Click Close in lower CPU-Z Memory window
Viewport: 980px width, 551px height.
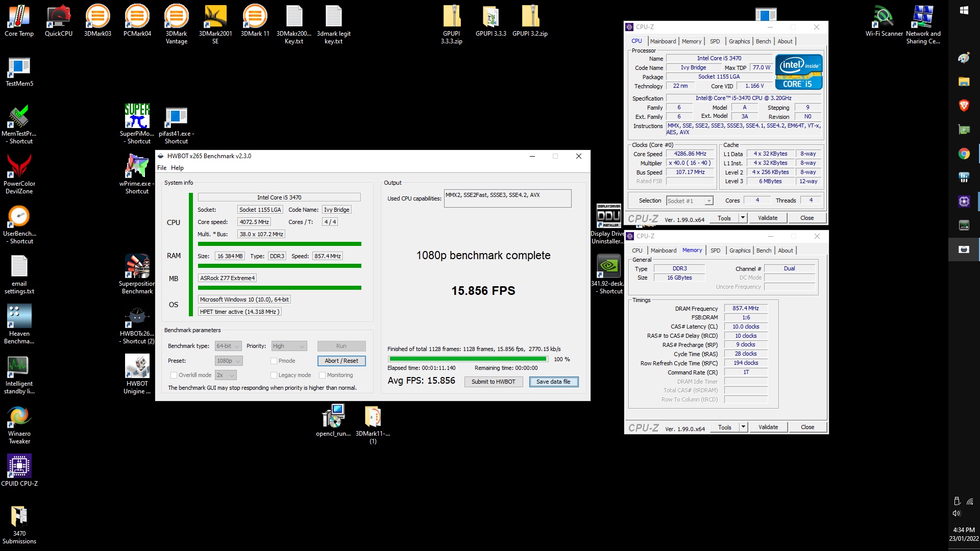(x=807, y=427)
